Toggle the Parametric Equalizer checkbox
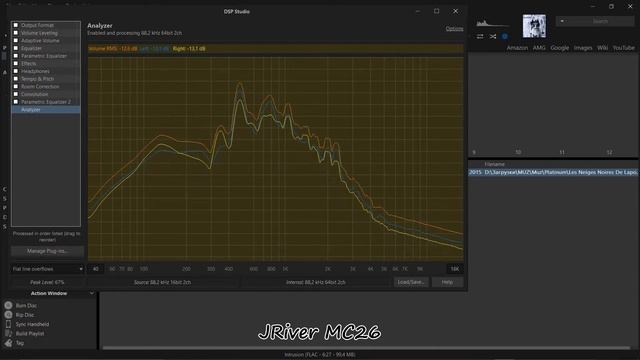 tap(16, 56)
